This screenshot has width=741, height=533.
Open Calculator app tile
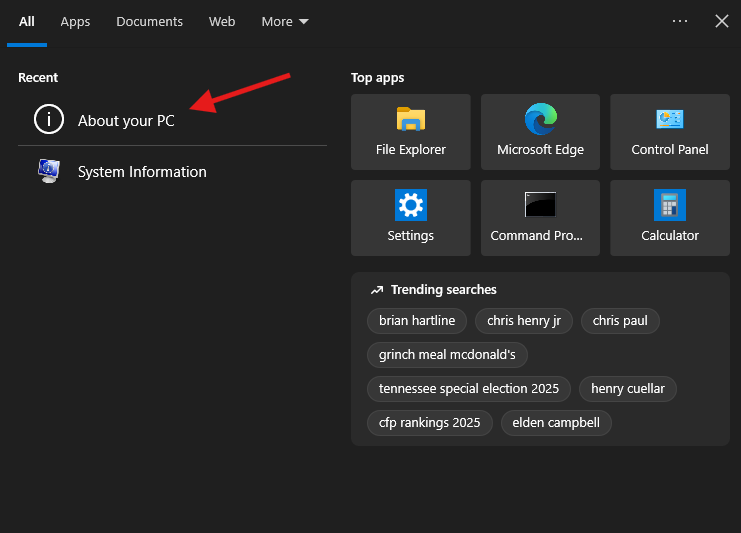pyautogui.click(x=670, y=218)
